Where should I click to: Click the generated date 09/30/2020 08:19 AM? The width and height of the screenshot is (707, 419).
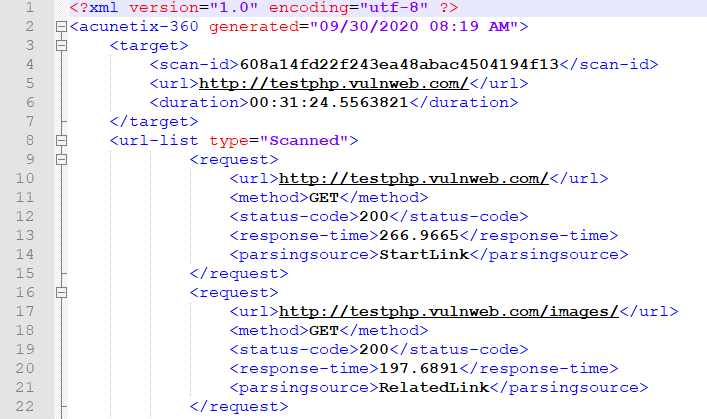(x=414, y=27)
